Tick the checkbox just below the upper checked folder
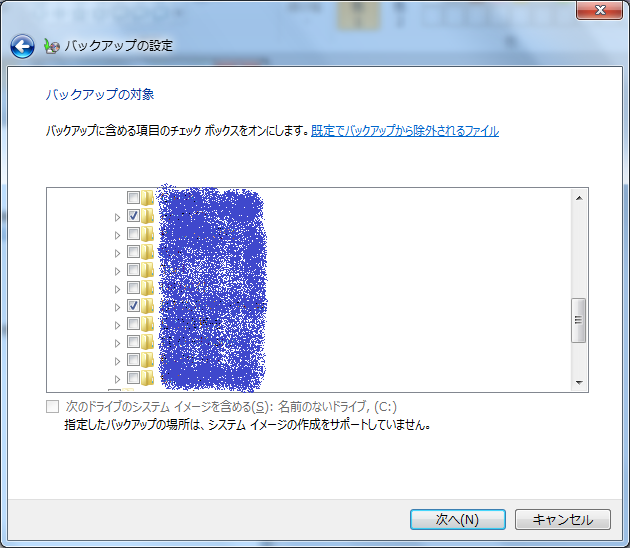The image size is (630, 548). (133, 233)
